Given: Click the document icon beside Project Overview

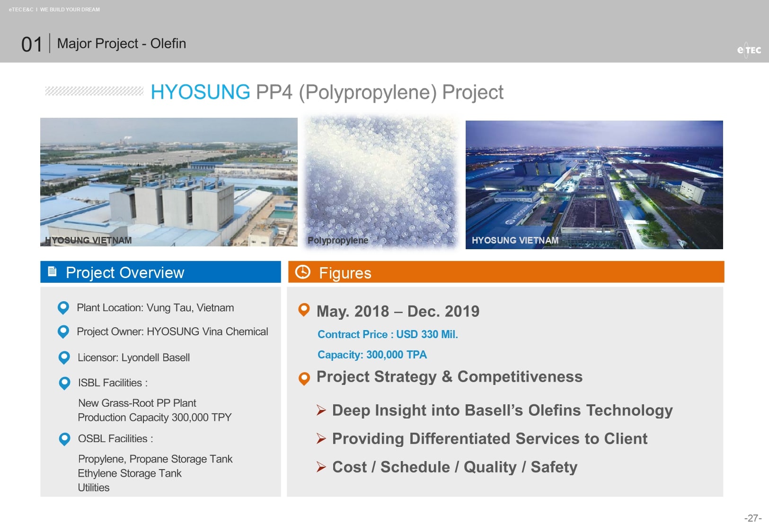Looking at the screenshot, I should (x=53, y=271).
